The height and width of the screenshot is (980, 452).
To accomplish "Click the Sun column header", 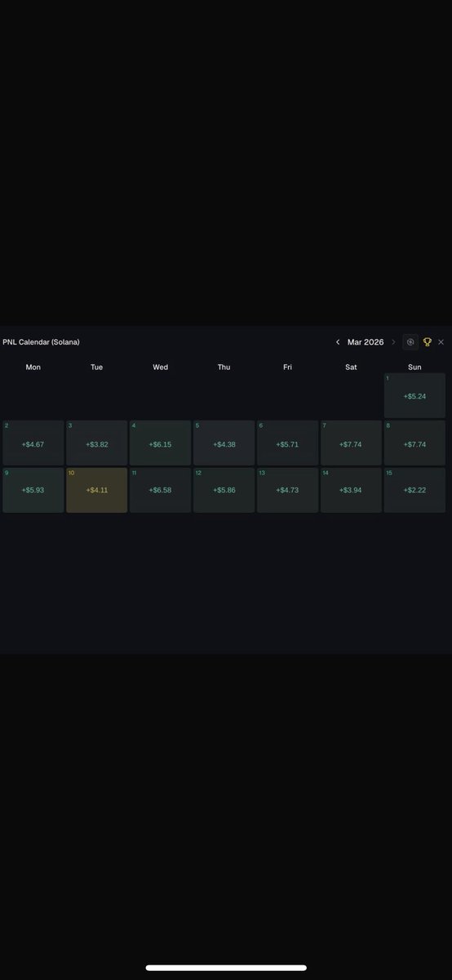I will pos(414,367).
